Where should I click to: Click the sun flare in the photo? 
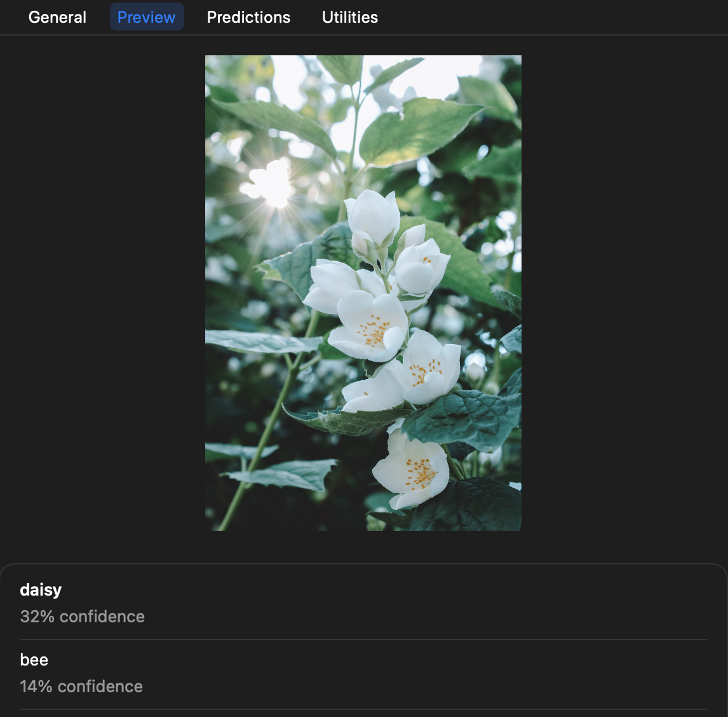[274, 182]
